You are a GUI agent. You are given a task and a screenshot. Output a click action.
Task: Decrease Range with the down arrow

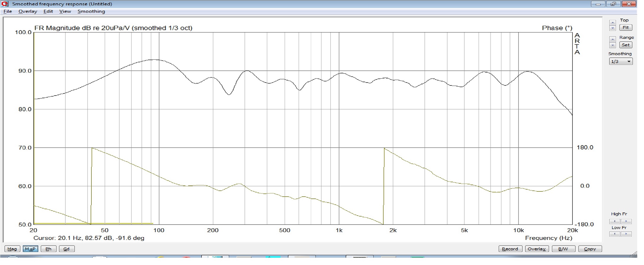613,45
